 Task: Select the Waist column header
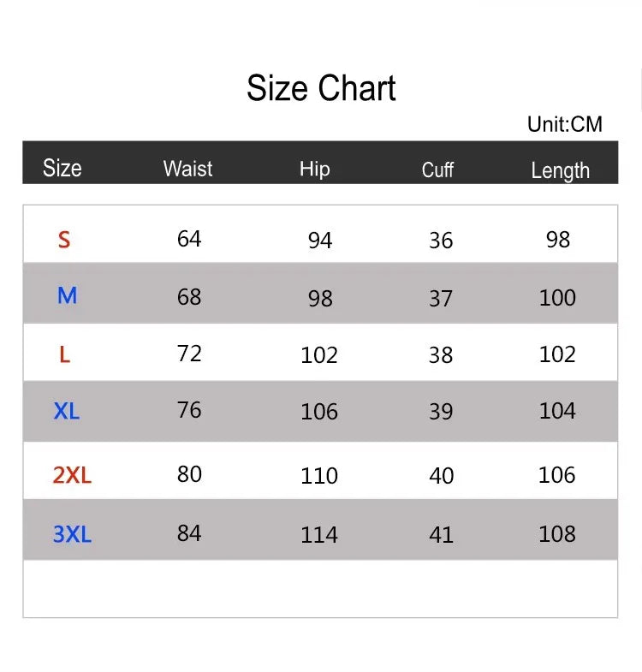tap(187, 169)
